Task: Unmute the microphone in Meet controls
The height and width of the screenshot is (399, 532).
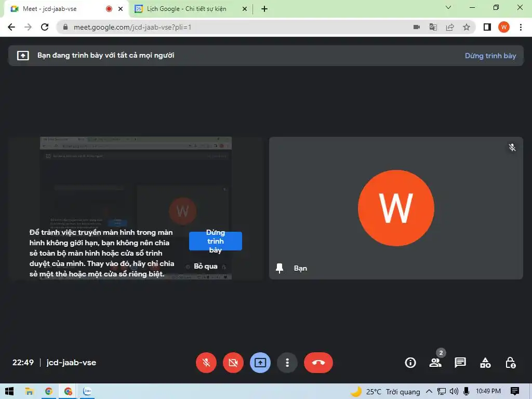Action: tap(206, 363)
